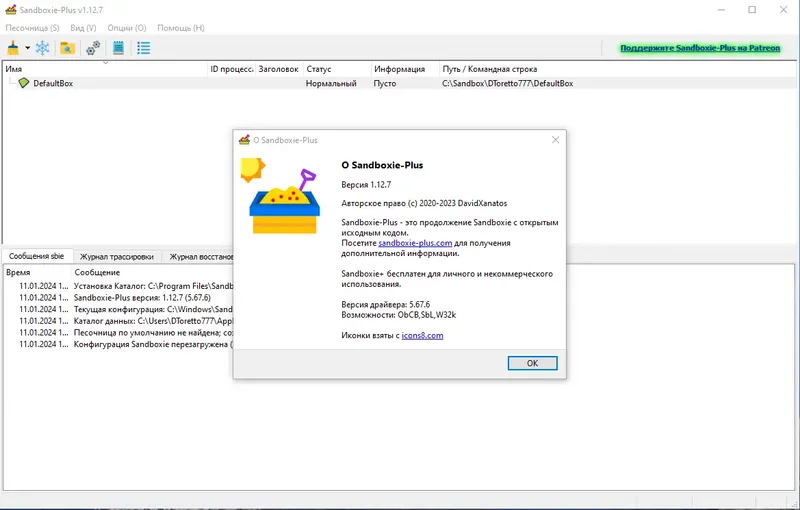The image size is (800, 510).
Task: Maximize the Sandboxie-Plus main window
Action: [x=752, y=10]
